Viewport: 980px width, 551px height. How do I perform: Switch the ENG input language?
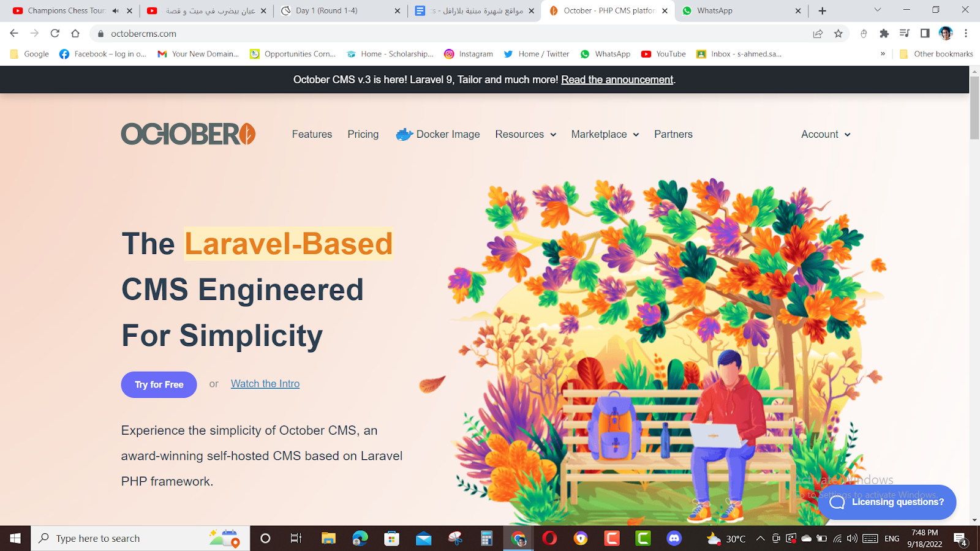point(892,539)
